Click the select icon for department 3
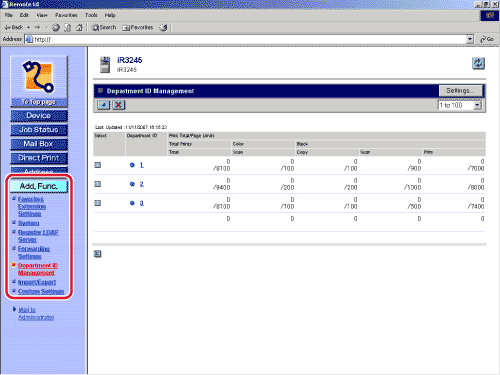The width and height of the screenshot is (500, 375). (x=98, y=203)
